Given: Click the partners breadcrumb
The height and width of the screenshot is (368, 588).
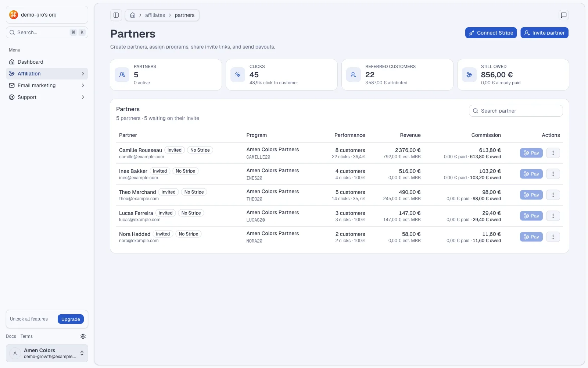Looking at the screenshot, I should pos(184,15).
